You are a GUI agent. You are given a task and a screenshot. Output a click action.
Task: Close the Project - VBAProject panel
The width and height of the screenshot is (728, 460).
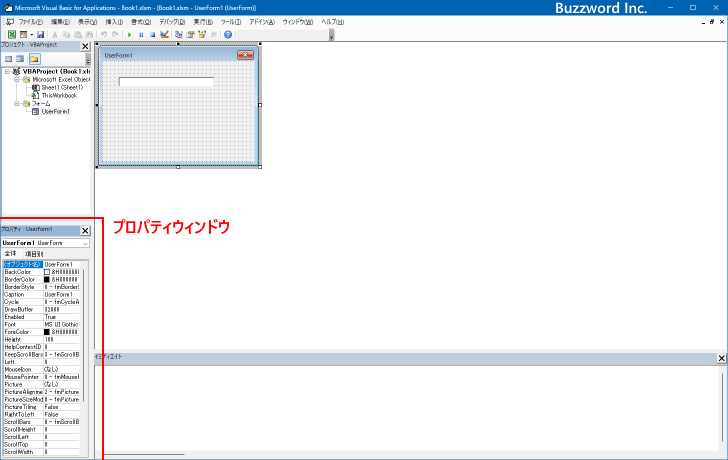point(85,46)
